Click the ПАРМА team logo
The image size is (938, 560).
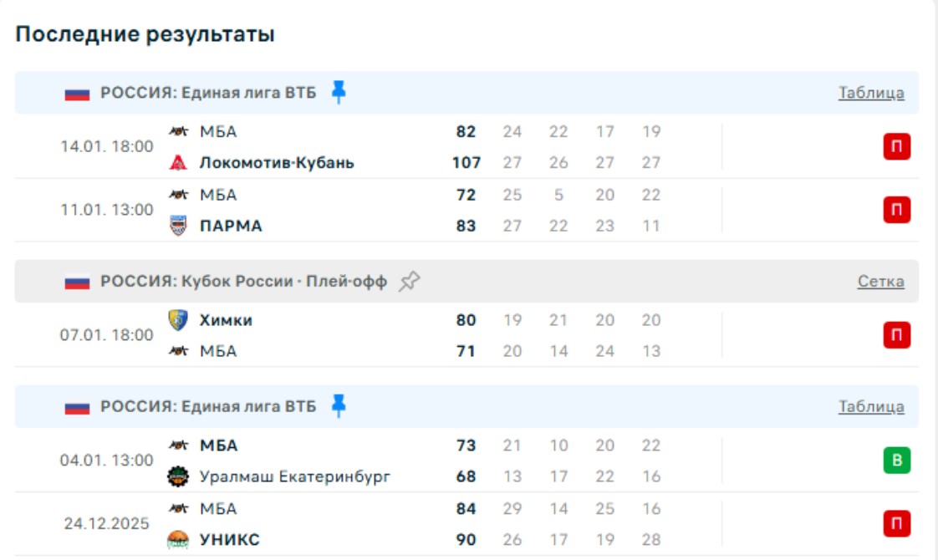click(178, 226)
